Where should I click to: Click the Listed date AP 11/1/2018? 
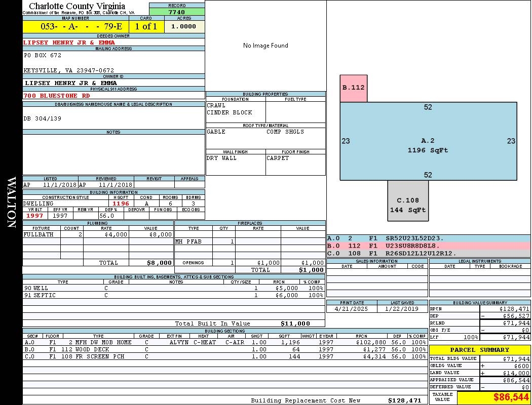coord(50,185)
